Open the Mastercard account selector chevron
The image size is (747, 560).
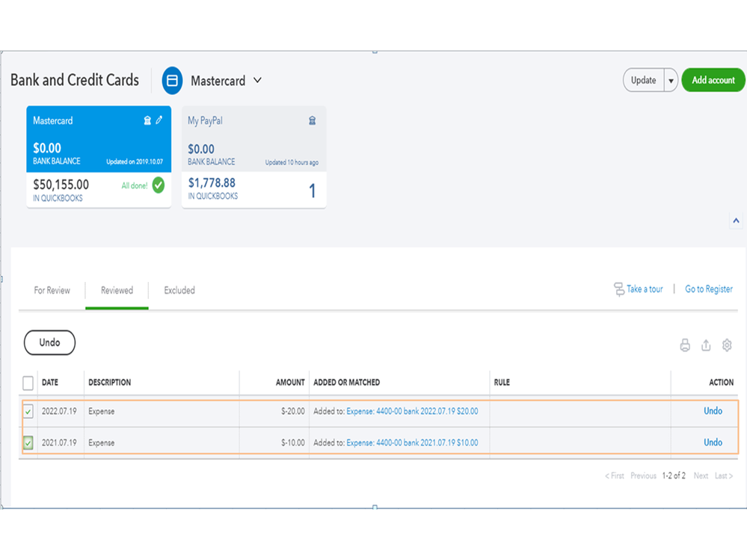[257, 80]
